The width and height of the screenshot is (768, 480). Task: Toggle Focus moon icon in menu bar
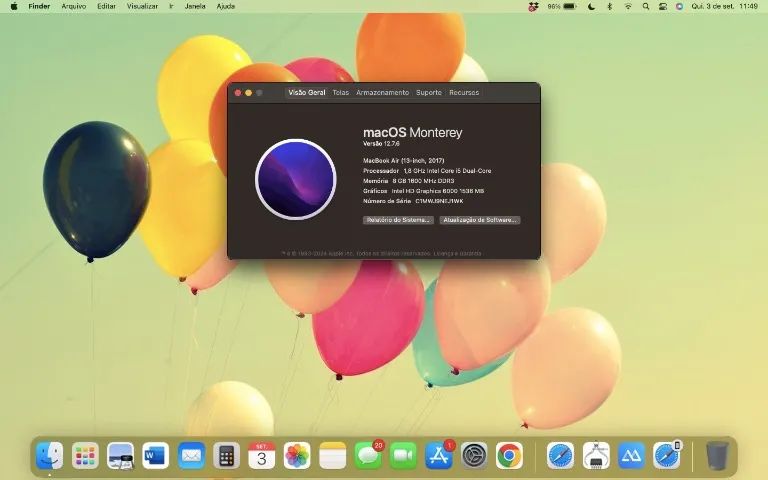point(591,6)
